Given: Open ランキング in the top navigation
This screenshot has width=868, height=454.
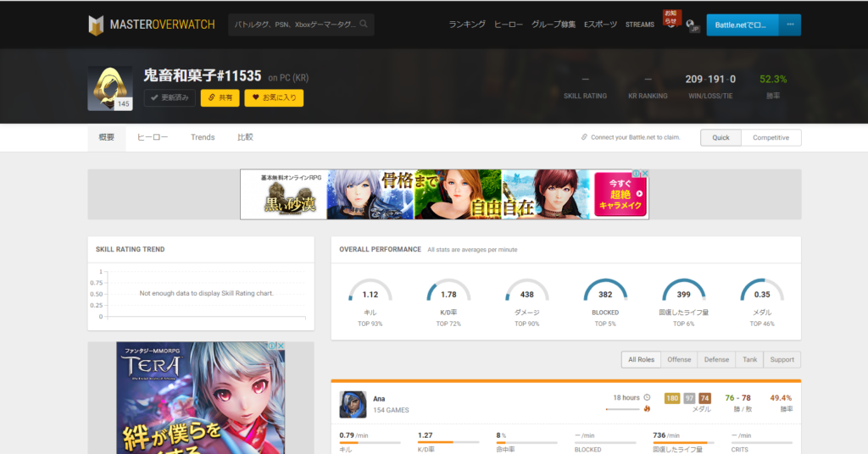Looking at the screenshot, I should point(467,25).
